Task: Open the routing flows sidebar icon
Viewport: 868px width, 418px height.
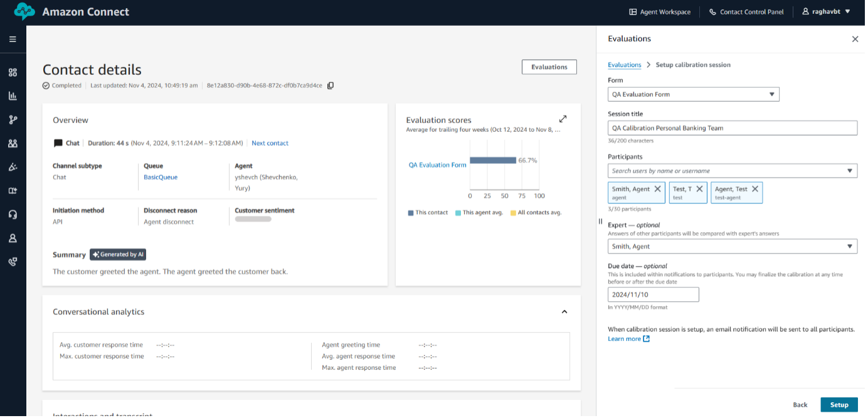Action: click(x=13, y=120)
